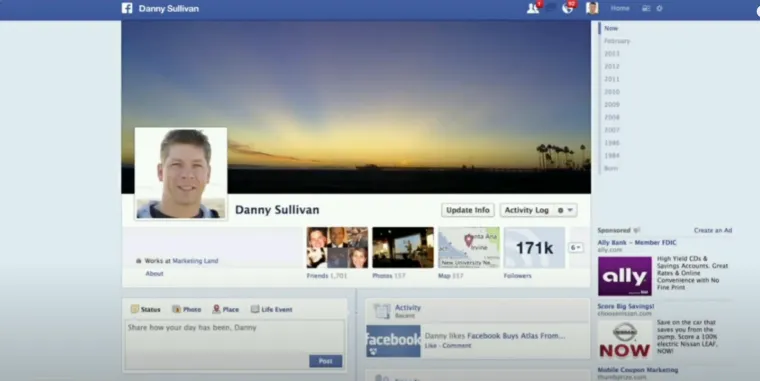The width and height of the screenshot is (760, 381).
Task: Jump to 2007 on the timeline
Action: click(612, 130)
